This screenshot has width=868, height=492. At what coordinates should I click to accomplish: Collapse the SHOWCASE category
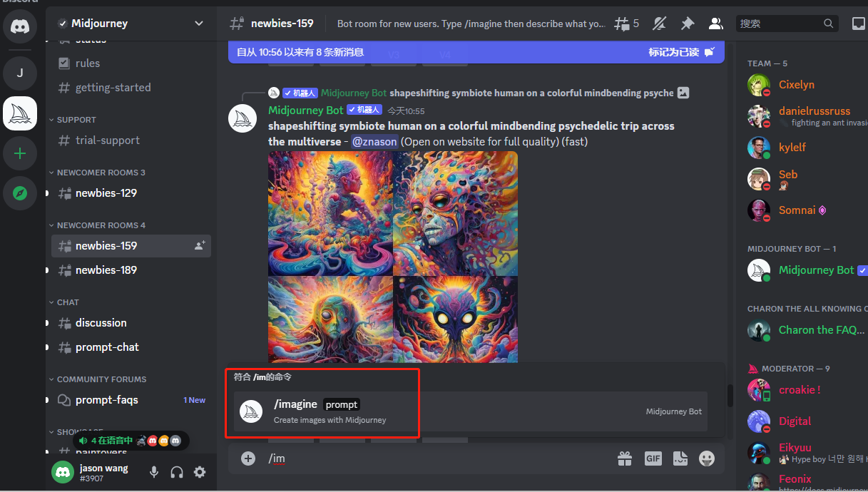pos(75,432)
